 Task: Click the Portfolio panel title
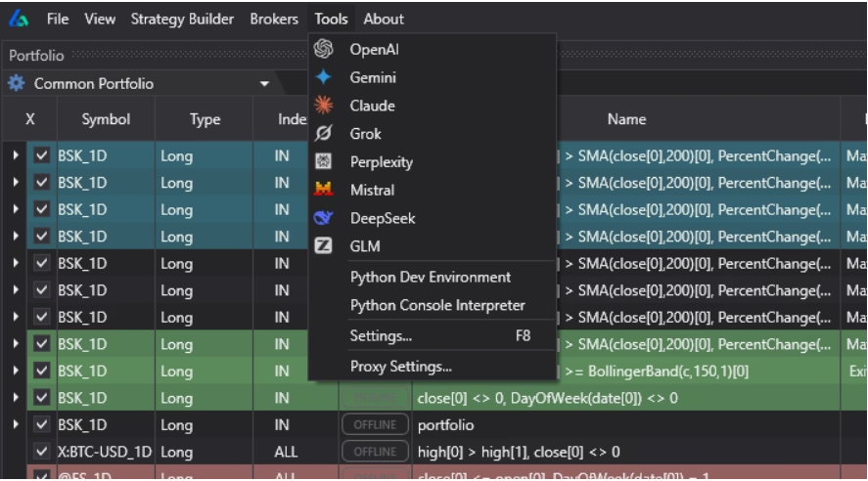36,56
